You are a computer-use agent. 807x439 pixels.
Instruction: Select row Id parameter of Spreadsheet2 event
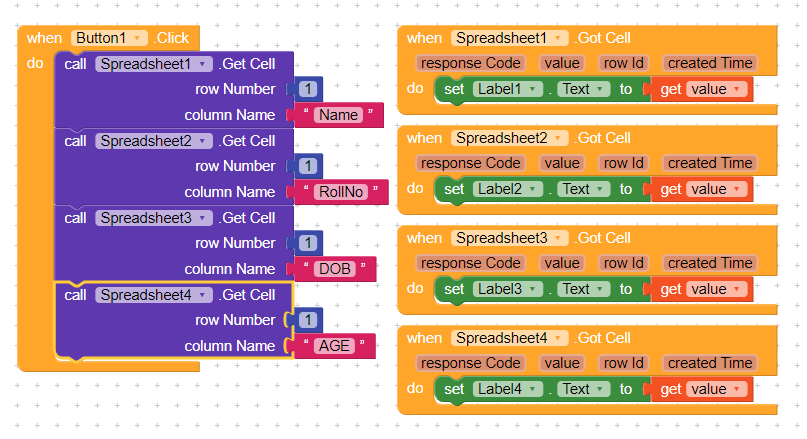623,163
